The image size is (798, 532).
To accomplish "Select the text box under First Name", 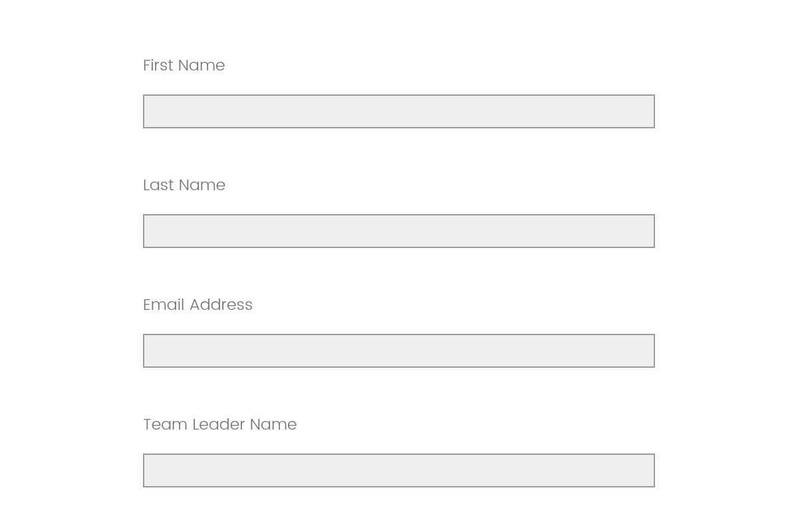I will pyautogui.click(x=399, y=111).
